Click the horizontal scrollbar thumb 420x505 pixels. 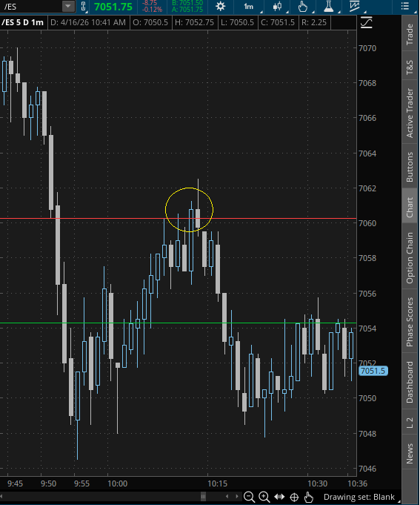click(x=203, y=497)
